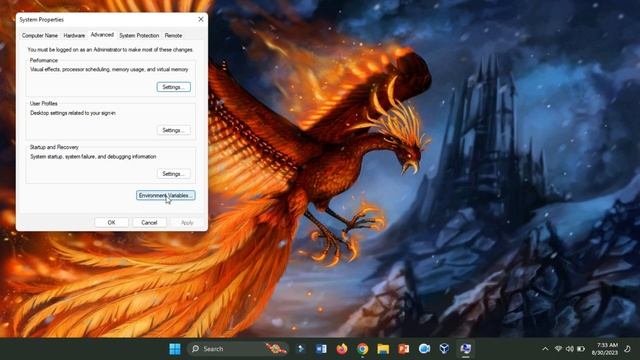Viewport: 640px width, 360px height.
Task: Open the Wi-Fi network icon in tray
Action: click(x=558, y=349)
